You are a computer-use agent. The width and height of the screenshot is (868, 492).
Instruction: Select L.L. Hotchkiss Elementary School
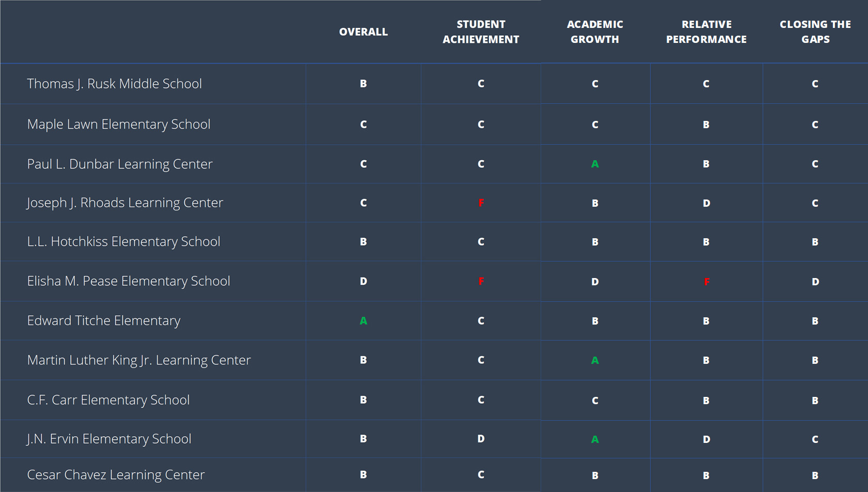coord(124,242)
